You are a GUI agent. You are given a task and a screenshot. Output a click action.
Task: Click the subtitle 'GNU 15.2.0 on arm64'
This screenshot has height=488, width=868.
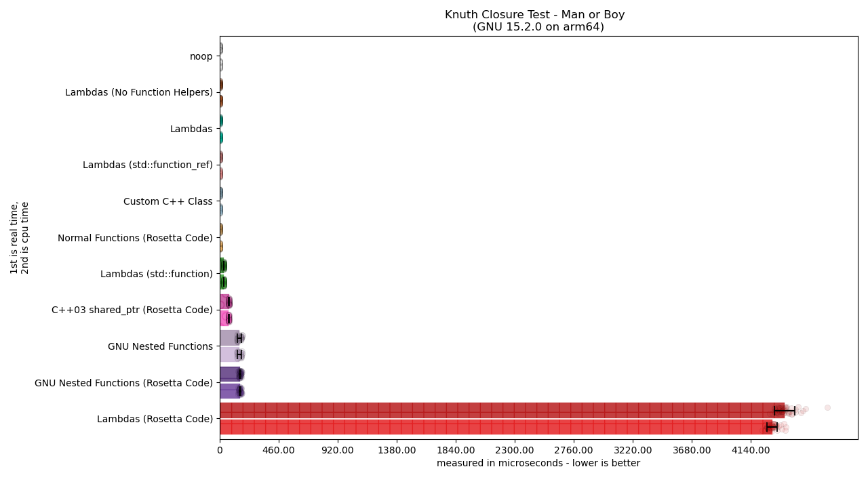click(538, 27)
